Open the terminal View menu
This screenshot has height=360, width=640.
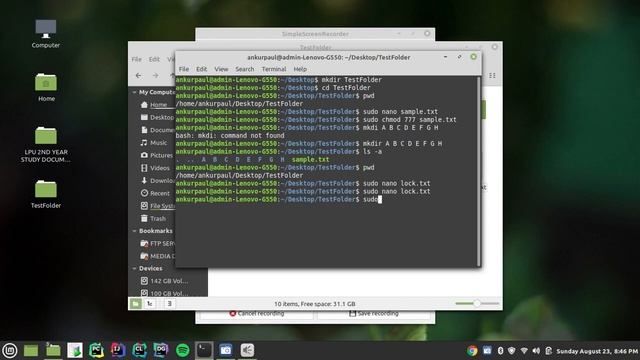221,69
